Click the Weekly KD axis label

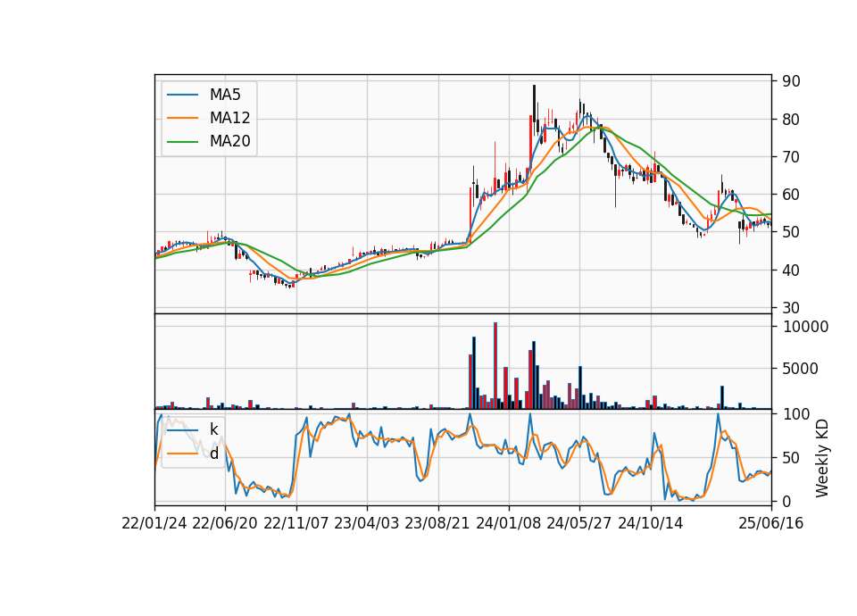tap(822, 458)
